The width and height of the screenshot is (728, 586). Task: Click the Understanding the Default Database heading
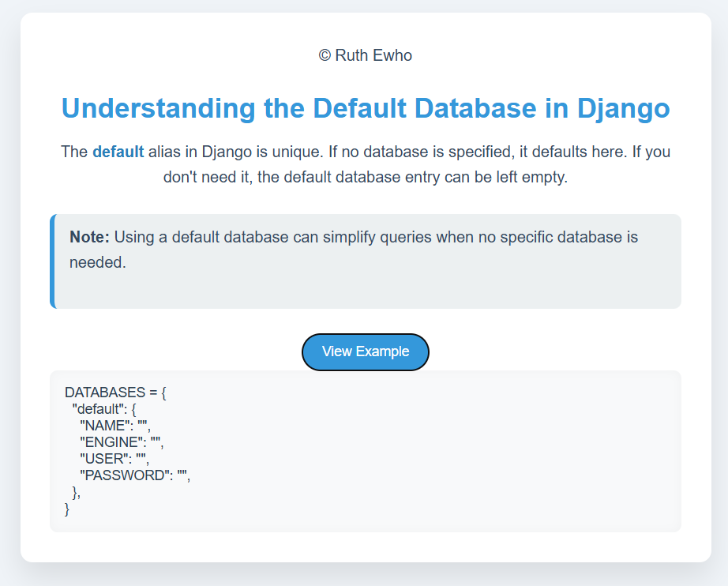click(x=366, y=108)
